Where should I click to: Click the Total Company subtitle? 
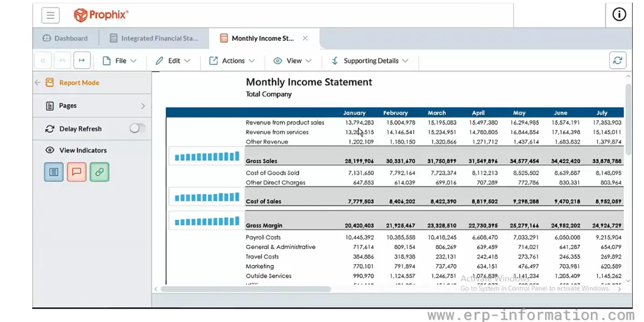[269, 94]
